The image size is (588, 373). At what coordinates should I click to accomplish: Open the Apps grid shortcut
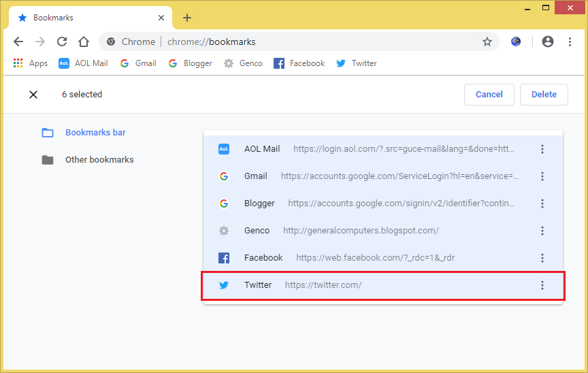tap(31, 63)
